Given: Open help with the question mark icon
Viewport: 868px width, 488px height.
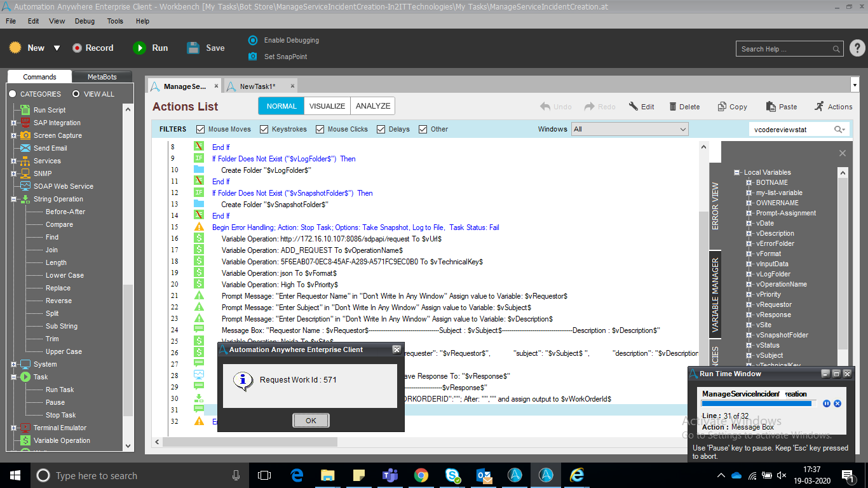Looking at the screenshot, I should tap(857, 48).
